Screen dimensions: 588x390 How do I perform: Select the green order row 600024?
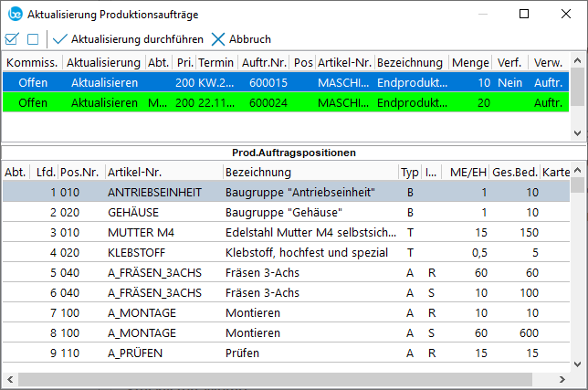point(274,103)
